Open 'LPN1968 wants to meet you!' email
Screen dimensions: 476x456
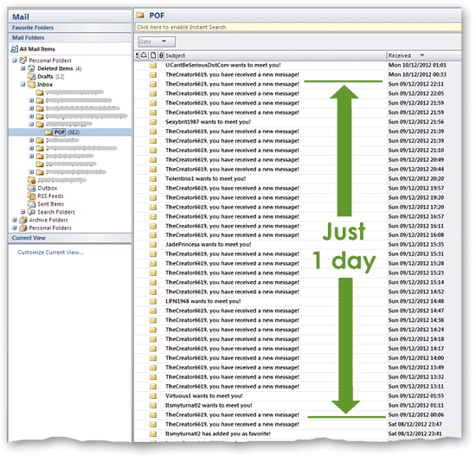coord(203,301)
